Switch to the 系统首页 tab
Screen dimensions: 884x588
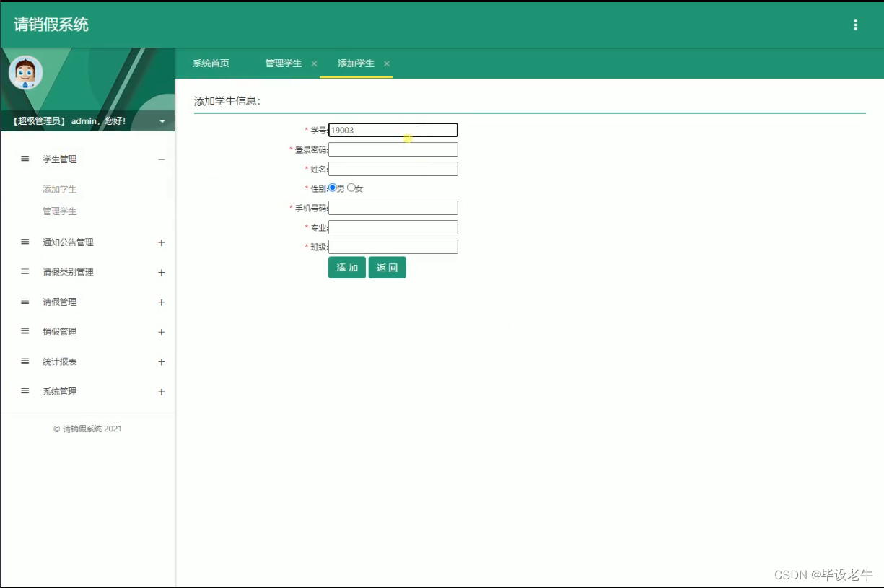click(x=211, y=63)
